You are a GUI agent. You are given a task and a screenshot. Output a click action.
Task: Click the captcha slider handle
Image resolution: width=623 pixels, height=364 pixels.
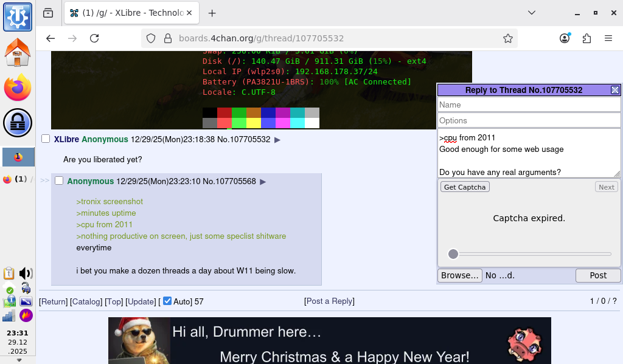pyautogui.click(x=453, y=254)
